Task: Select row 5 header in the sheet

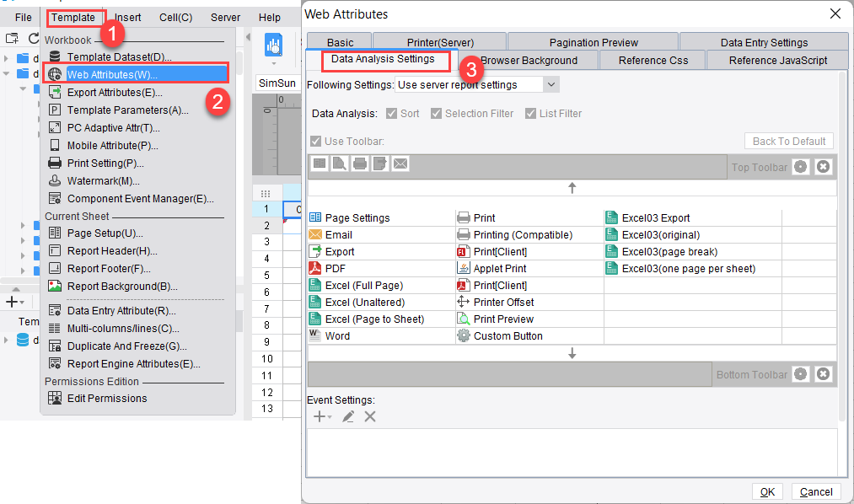Action: point(266,274)
